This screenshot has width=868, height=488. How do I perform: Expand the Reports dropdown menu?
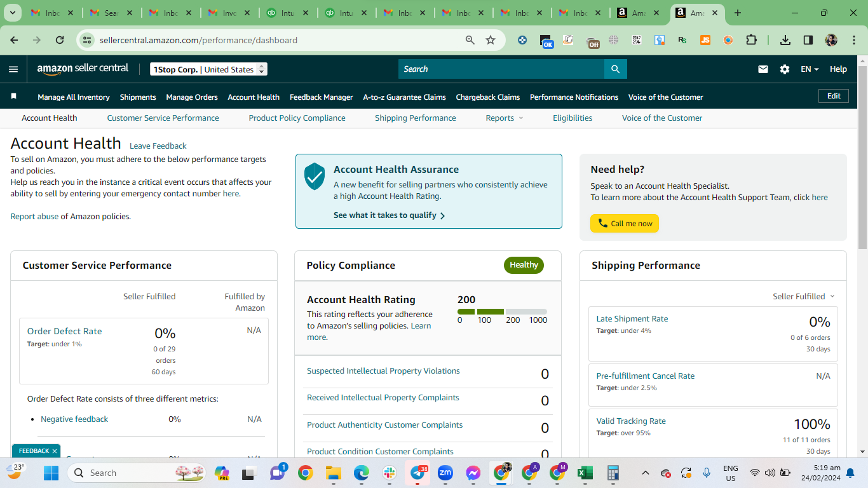[x=505, y=118]
